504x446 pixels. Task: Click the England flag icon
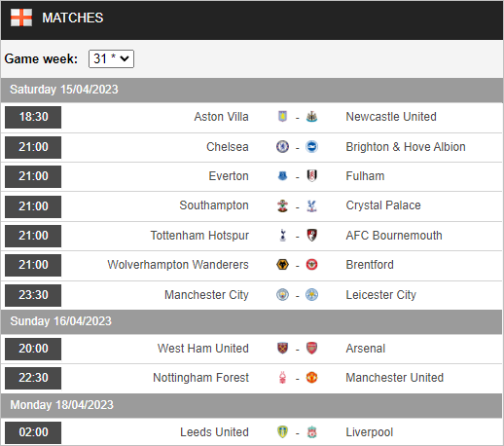coord(21,18)
